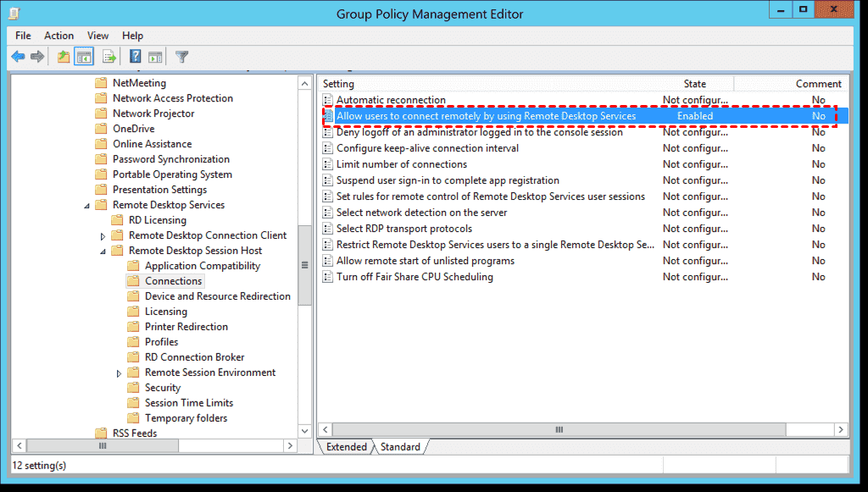Click the Setting column header
868x492 pixels.
coord(339,84)
